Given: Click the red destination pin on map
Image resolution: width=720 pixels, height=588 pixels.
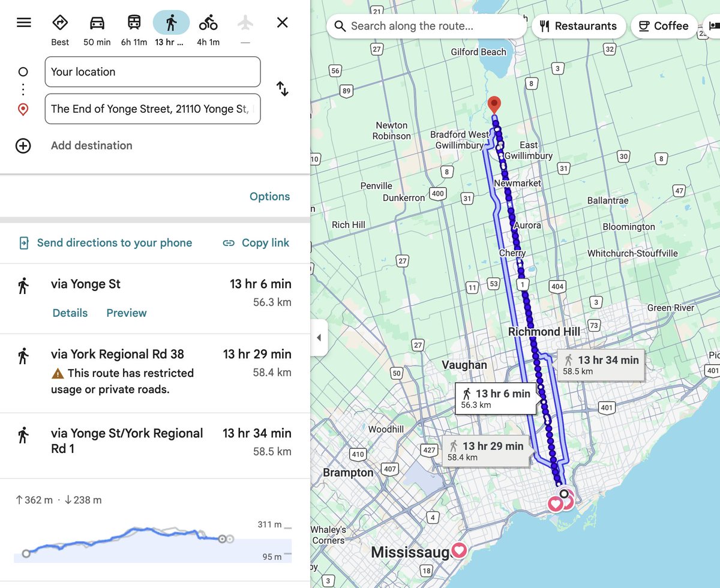Looking at the screenshot, I should (x=494, y=105).
